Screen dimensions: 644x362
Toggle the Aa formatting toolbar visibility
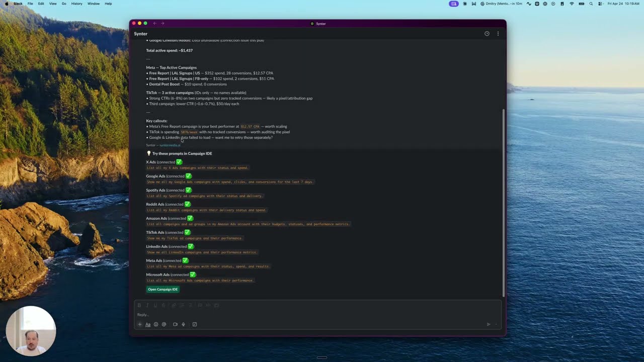(148, 324)
